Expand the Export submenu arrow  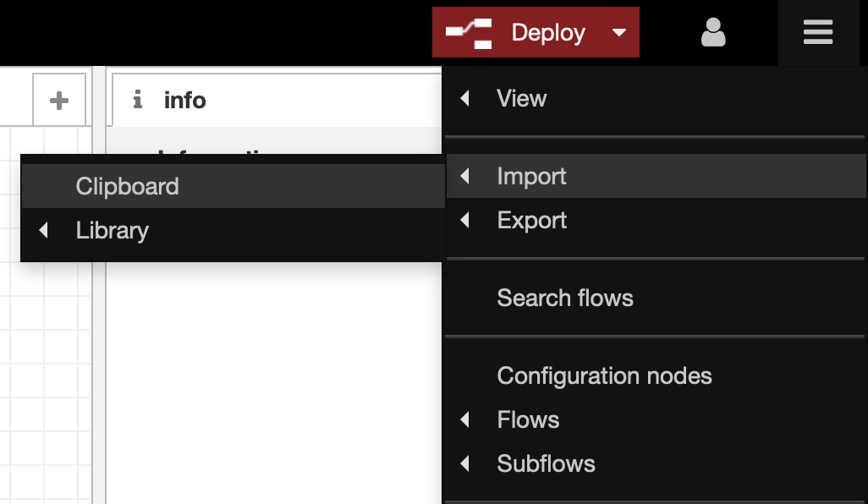click(x=464, y=221)
